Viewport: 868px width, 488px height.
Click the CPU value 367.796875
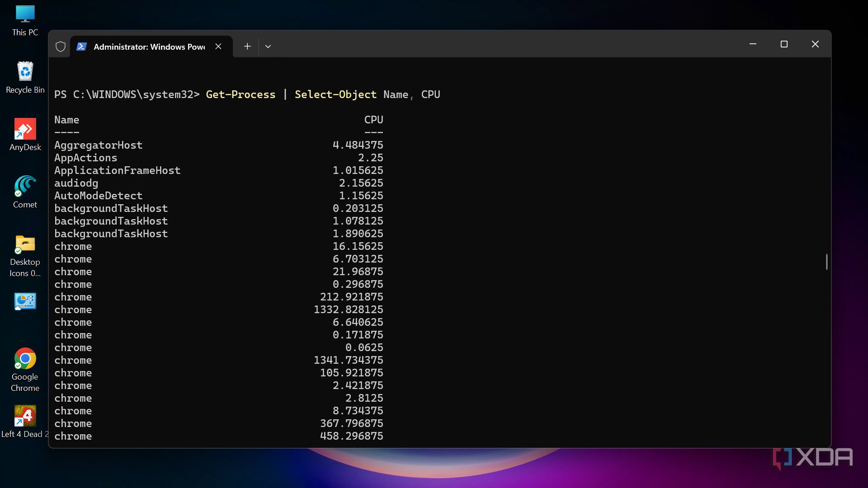(x=351, y=423)
